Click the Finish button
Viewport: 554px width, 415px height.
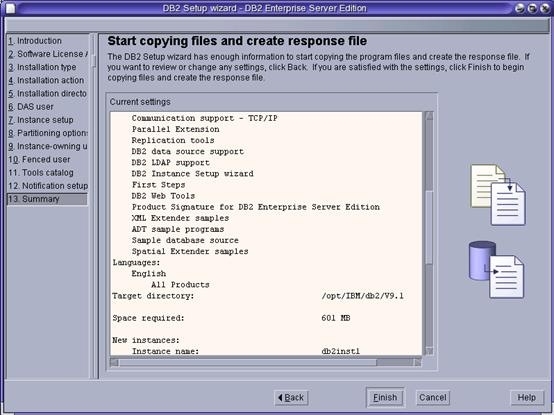click(x=385, y=398)
